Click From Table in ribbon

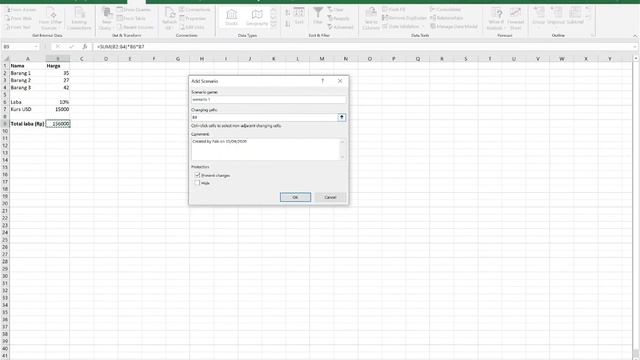click(131, 18)
